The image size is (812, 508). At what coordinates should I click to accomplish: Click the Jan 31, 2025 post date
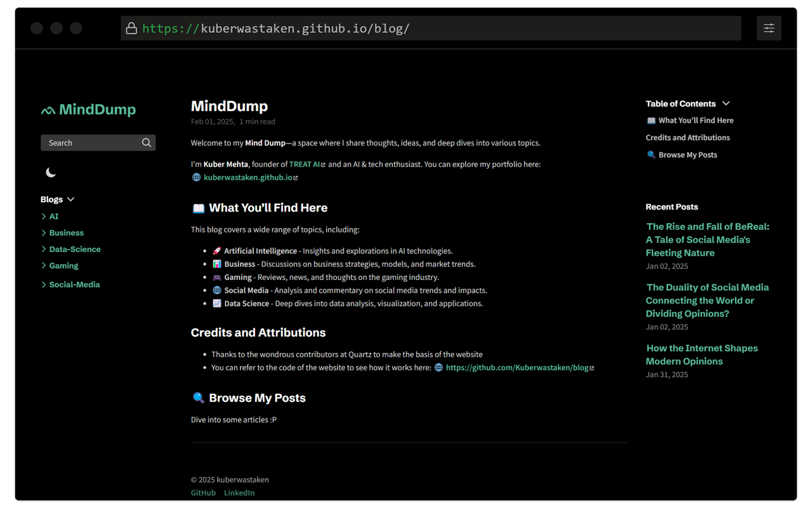(x=667, y=375)
